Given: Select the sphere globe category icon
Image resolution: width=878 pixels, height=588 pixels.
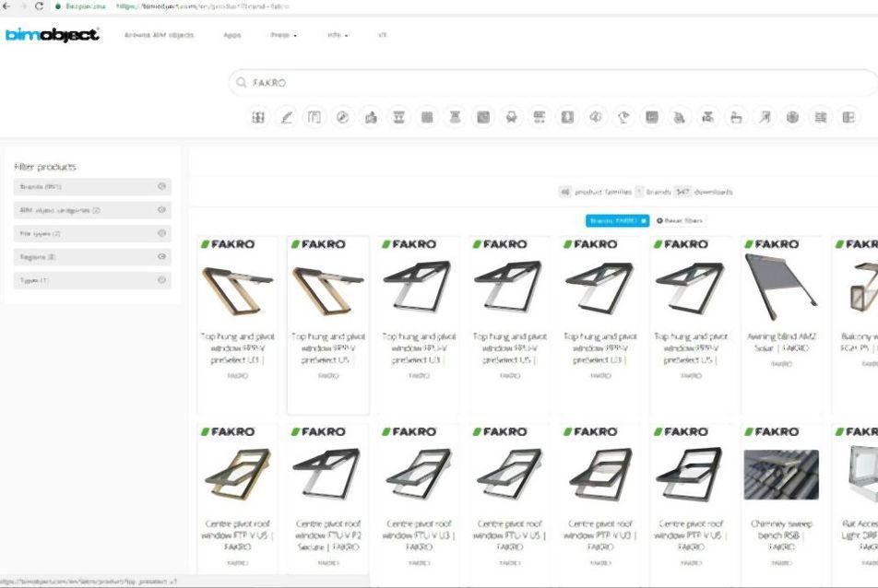Looking at the screenshot, I should pos(791,117).
